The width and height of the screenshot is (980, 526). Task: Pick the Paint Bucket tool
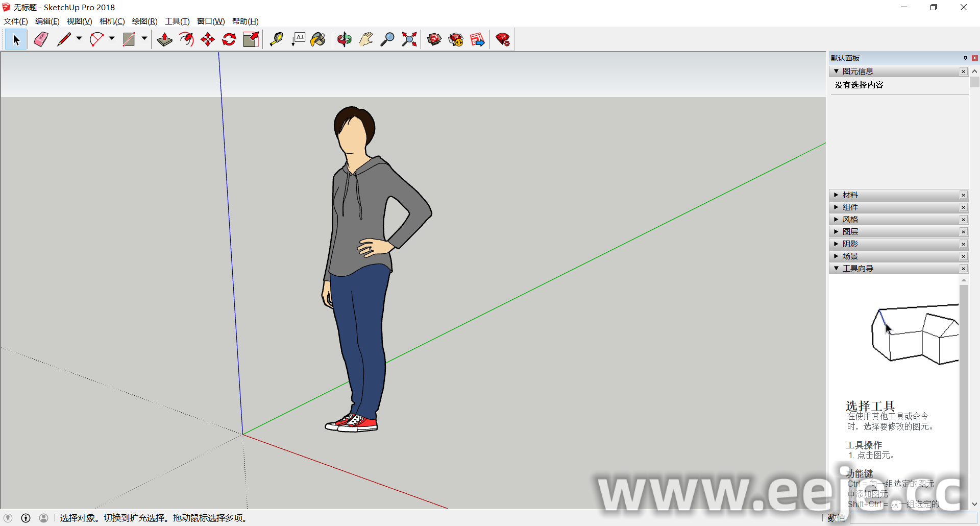[x=318, y=39]
